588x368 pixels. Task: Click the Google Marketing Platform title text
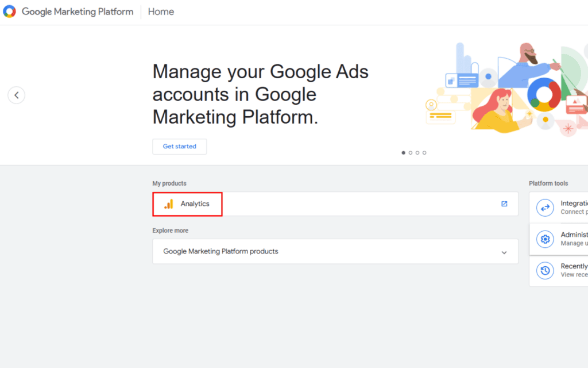pos(78,11)
